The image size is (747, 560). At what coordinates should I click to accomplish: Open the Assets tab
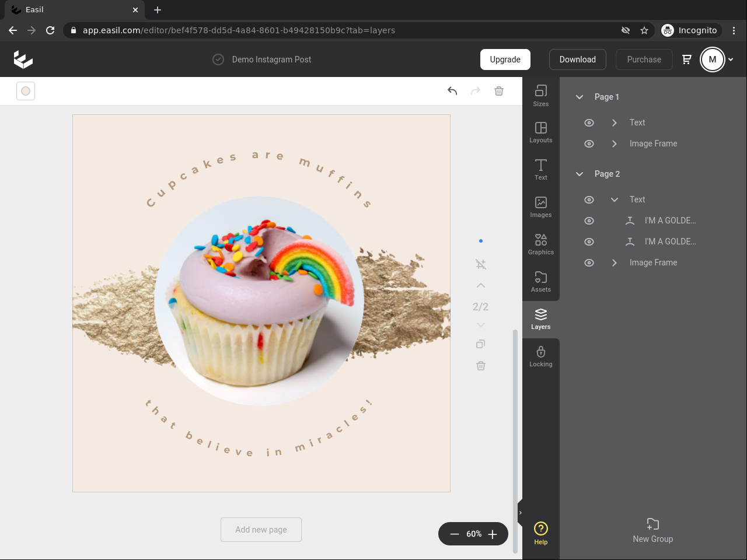541,282
